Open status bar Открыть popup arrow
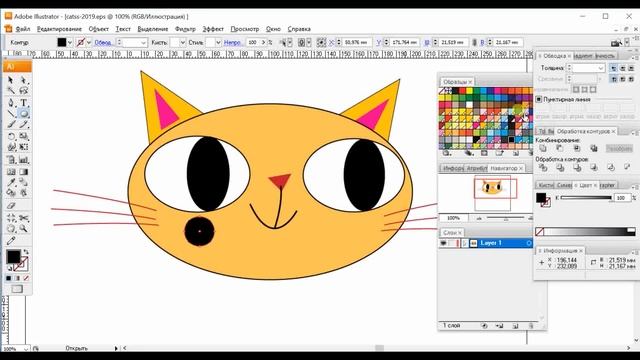Image resolution: width=640 pixels, height=360 pixels. click(x=116, y=348)
